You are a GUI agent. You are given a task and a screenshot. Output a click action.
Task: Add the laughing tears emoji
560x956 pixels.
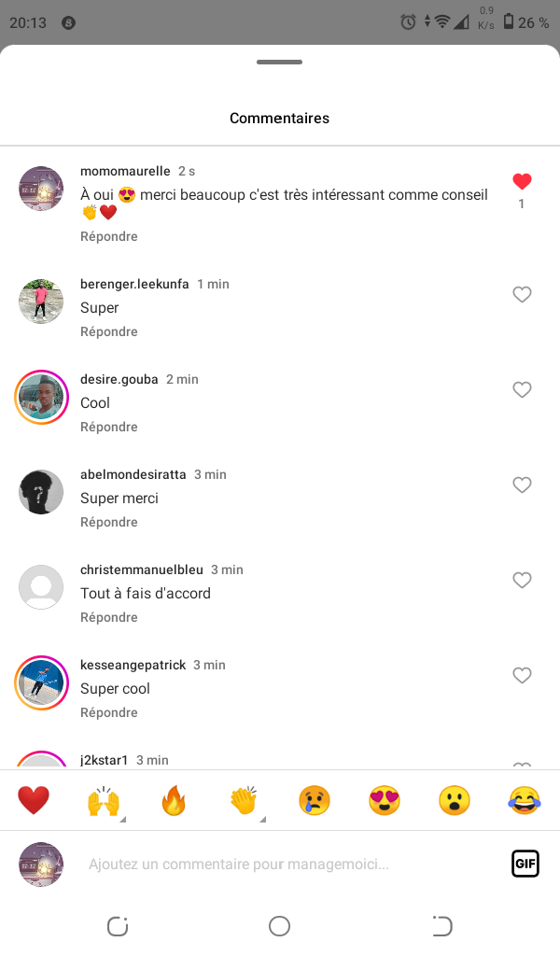pos(525,800)
